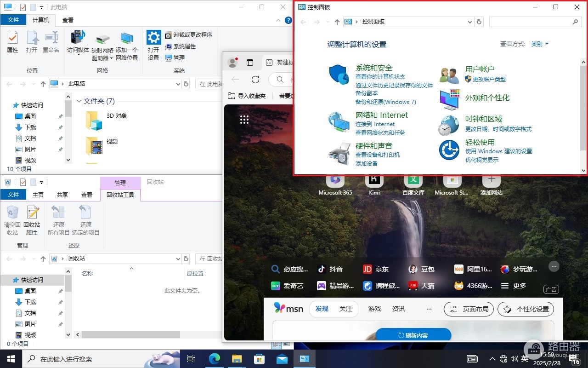588x368 pixels.
Task: Click Control Panel vertical scrollbar
Action: click(x=583, y=108)
